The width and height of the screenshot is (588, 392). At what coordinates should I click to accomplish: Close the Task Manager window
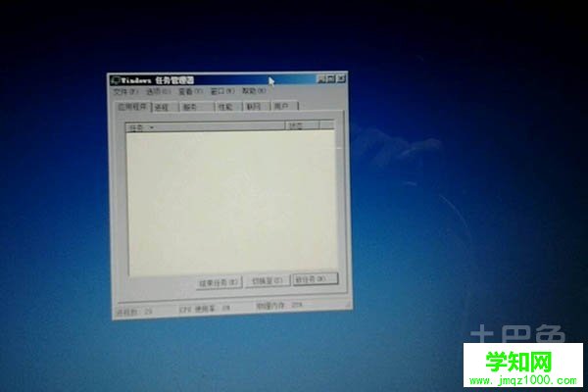tap(340, 78)
